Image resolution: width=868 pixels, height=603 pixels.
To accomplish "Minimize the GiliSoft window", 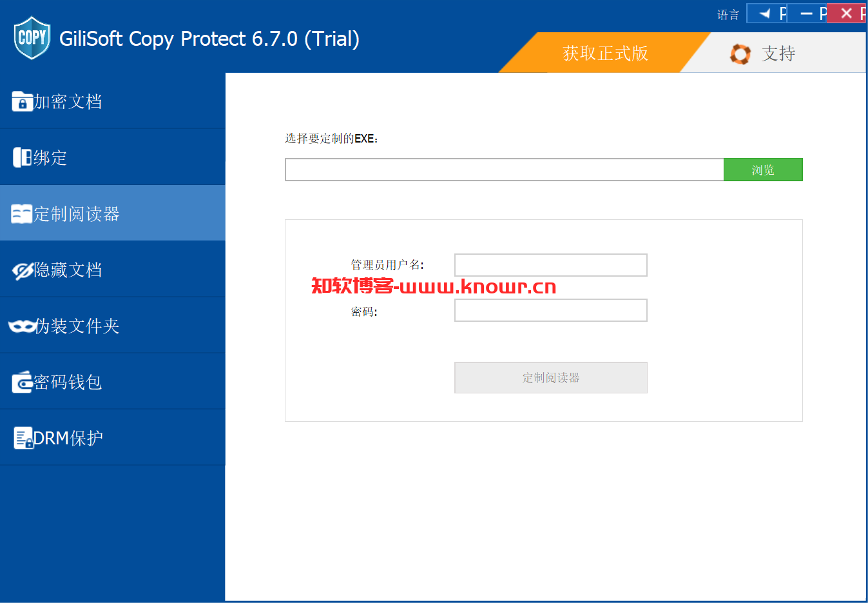I will tap(807, 13).
